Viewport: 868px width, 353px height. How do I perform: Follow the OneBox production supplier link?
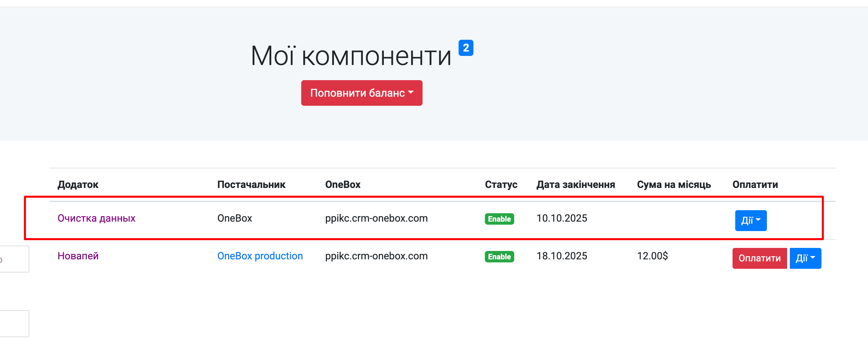tap(260, 256)
